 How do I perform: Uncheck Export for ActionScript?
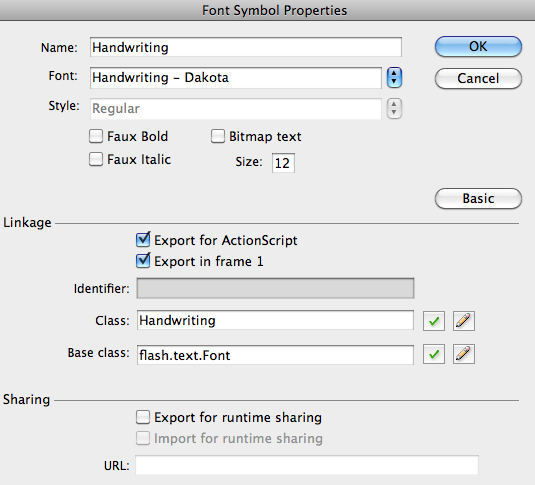click(143, 240)
